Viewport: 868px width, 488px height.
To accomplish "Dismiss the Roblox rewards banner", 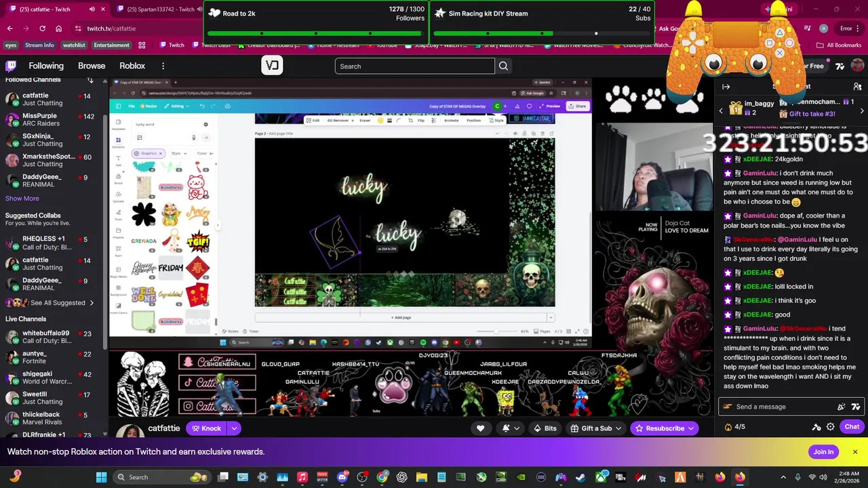I will coord(855,452).
